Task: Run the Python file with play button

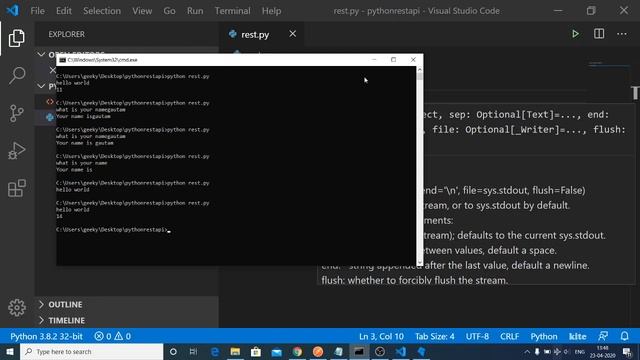Action: pos(575,34)
